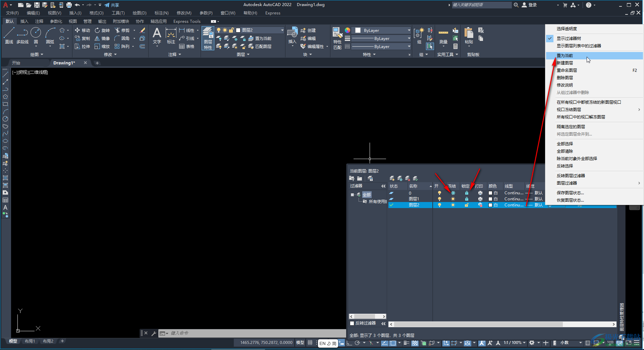644x350 pixels.
Task: Toggle the freeze snowflake for layer 0
Action: [453, 193]
